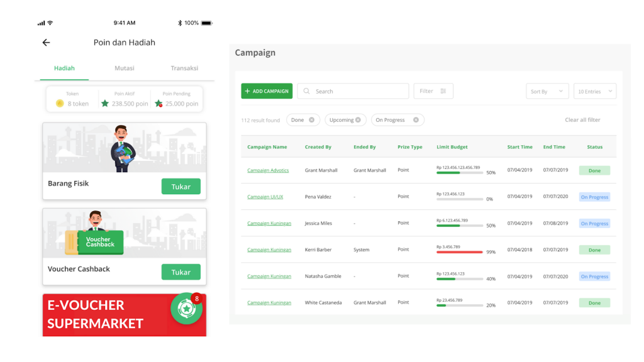The height and width of the screenshot is (362, 644).
Task: Tap the battery icon in phone status bar
Action: click(206, 23)
